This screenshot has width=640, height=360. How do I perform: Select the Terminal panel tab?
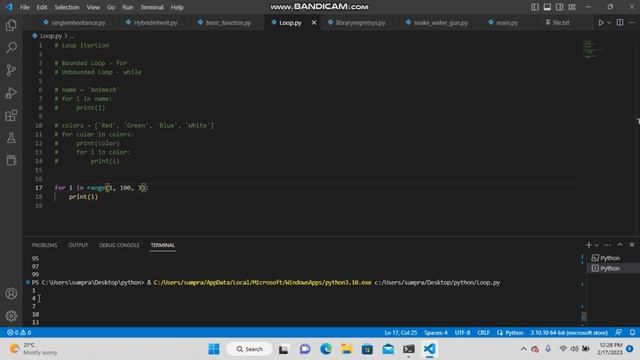(162, 245)
